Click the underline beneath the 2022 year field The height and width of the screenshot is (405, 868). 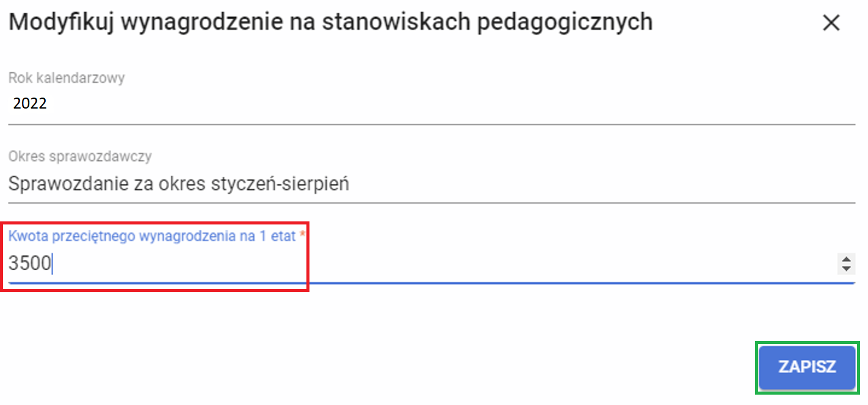(x=427, y=124)
